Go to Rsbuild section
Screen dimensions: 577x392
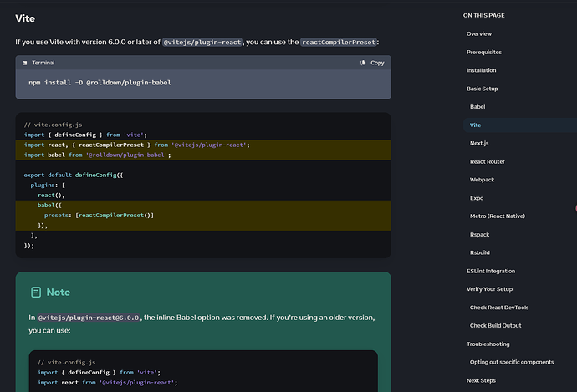point(479,252)
